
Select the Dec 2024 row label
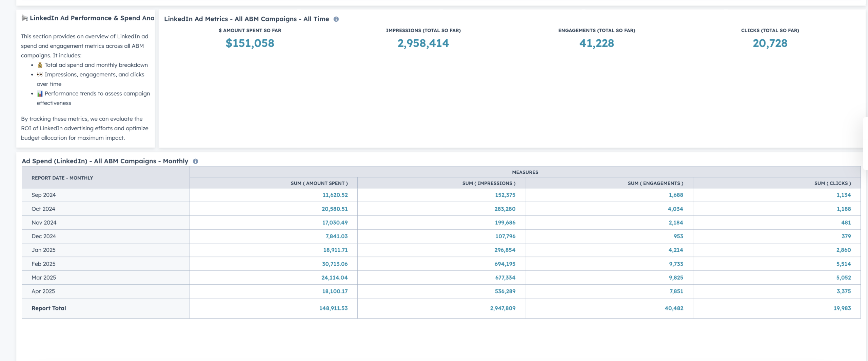pos(44,236)
